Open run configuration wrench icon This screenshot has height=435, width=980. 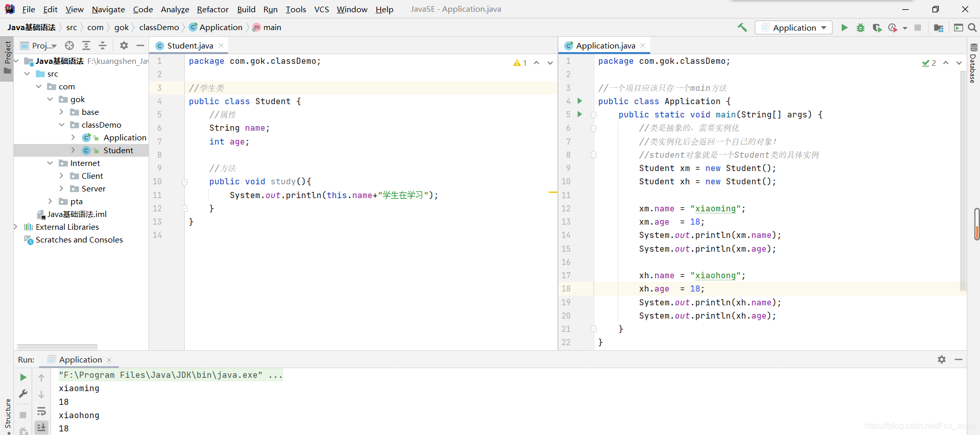coord(23,394)
